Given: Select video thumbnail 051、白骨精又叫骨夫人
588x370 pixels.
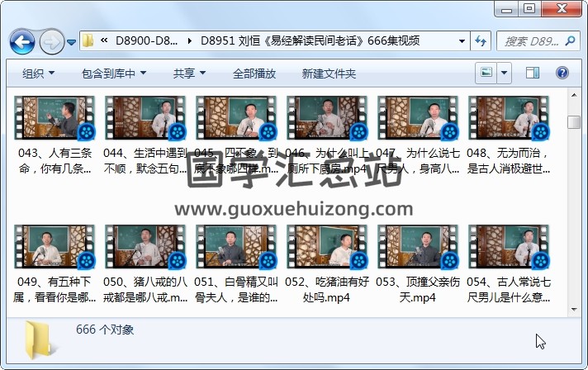Looking at the screenshot, I should pos(236,247).
